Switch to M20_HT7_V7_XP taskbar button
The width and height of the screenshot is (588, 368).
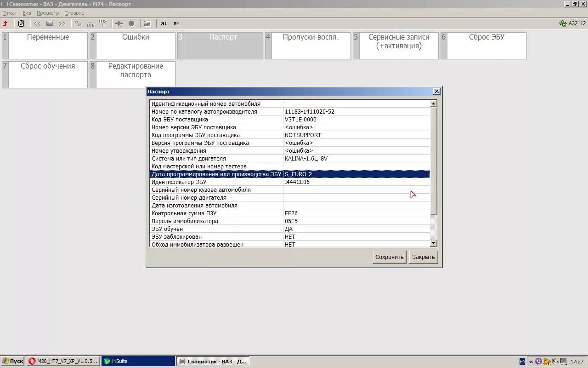coord(63,361)
